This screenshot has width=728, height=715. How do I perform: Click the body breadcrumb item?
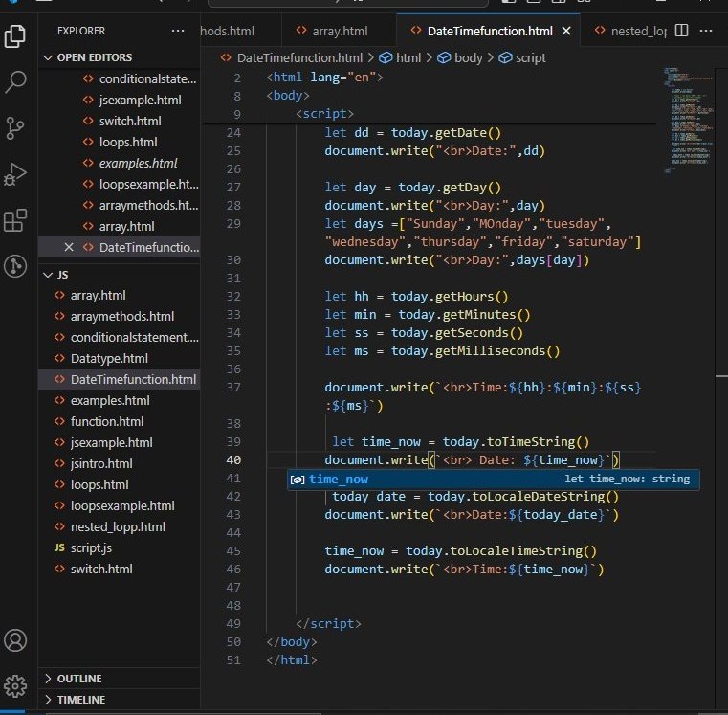tap(460, 58)
